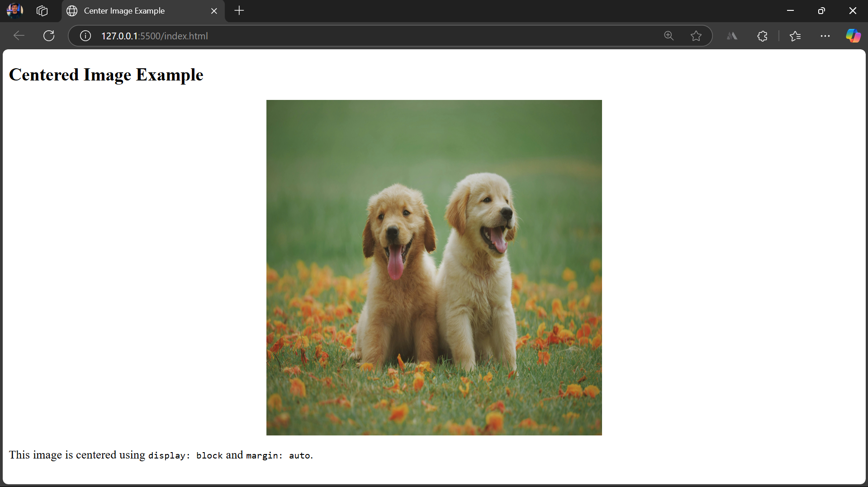Open the tab actions (workspaces) icon
Screen dimensions: 868x487
[x=42, y=11]
